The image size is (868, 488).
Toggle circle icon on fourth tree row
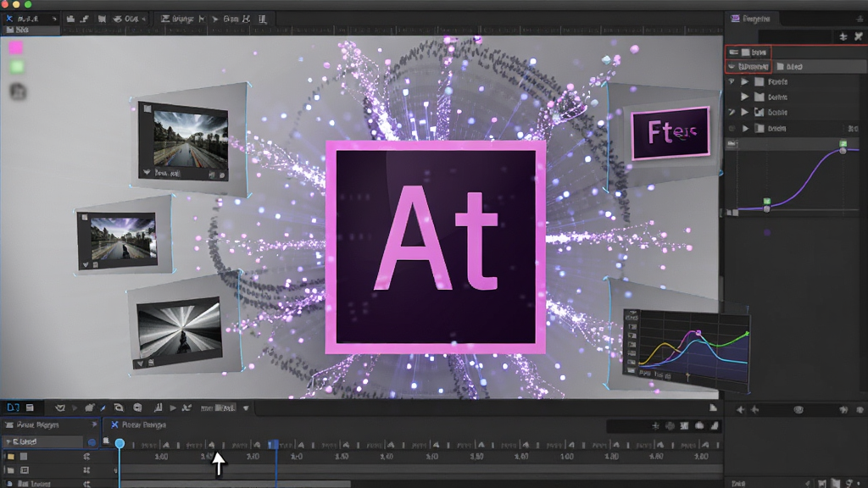click(x=732, y=129)
